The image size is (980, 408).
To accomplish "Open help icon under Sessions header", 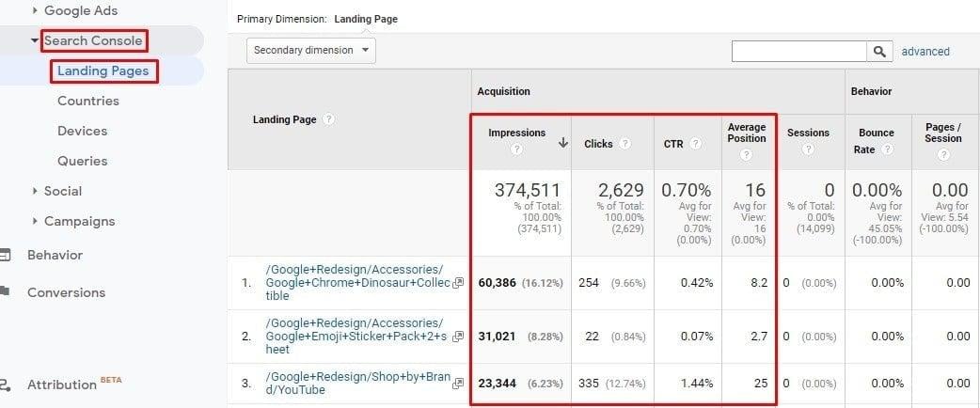I will [808, 149].
